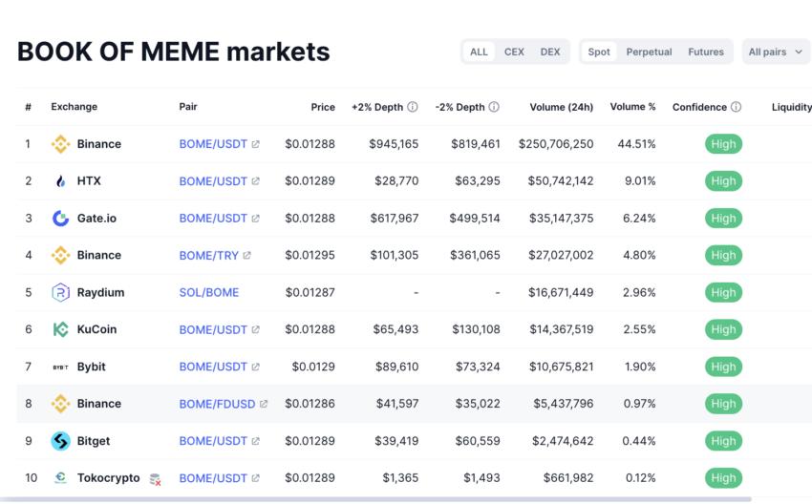The image size is (812, 504).
Task: Open the SOL/BOME pair link
Action: point(209,292)
